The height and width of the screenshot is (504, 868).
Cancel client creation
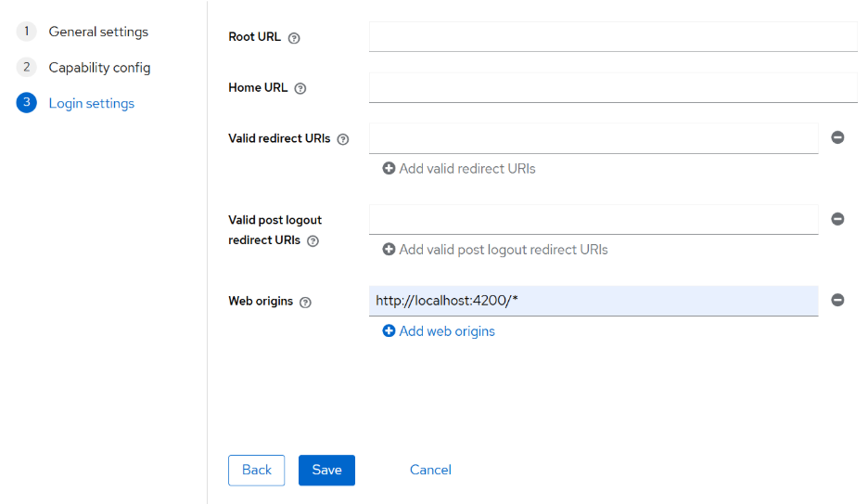[x=430, y=470]
